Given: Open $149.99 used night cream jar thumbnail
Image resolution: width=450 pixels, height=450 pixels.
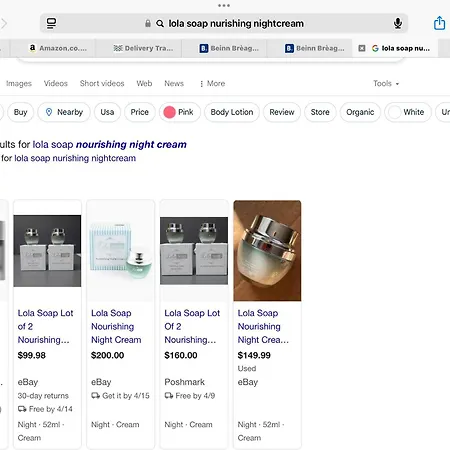Looking at the screenshot, I should point(267,251).
